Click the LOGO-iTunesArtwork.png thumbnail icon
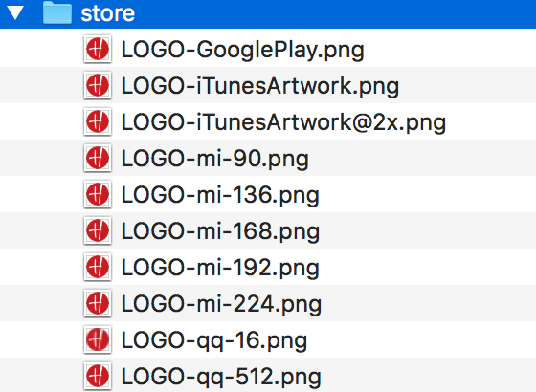Image resolution: width=536 pixels, height=392 pixels. (x=98, y=85)
